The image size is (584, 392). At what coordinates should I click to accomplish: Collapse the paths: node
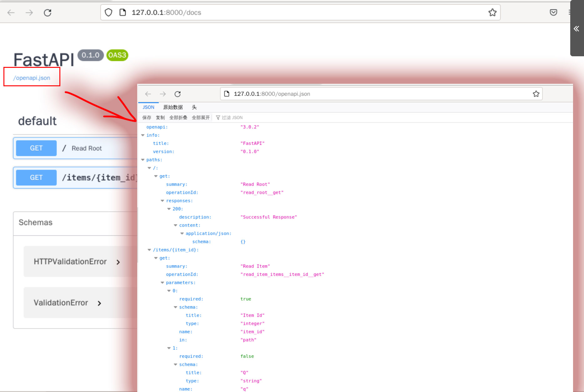(x=143, y=160)
